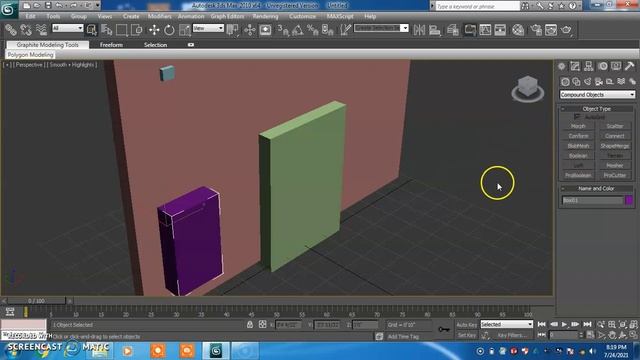Open the Modifiers menu

pyautogui.click(x=160, y=16)
